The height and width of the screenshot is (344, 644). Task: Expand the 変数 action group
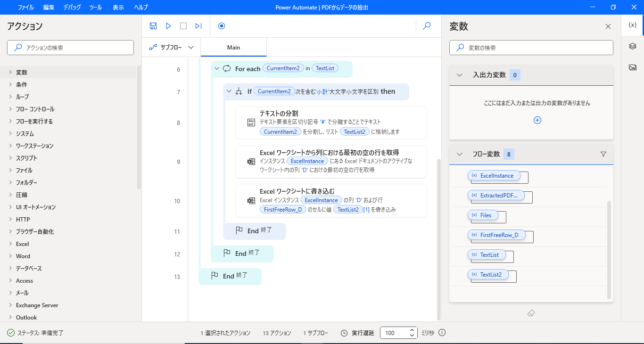tap(10, 72)
